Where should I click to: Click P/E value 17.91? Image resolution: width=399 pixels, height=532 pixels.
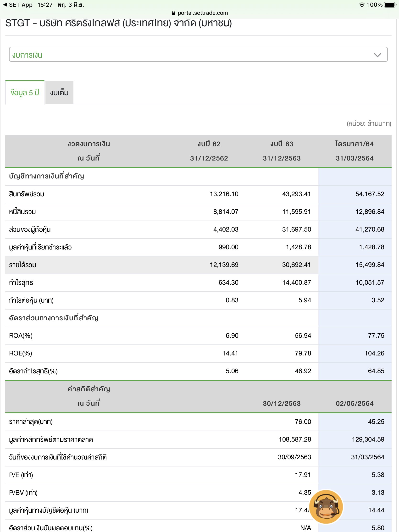pos(303,475)
